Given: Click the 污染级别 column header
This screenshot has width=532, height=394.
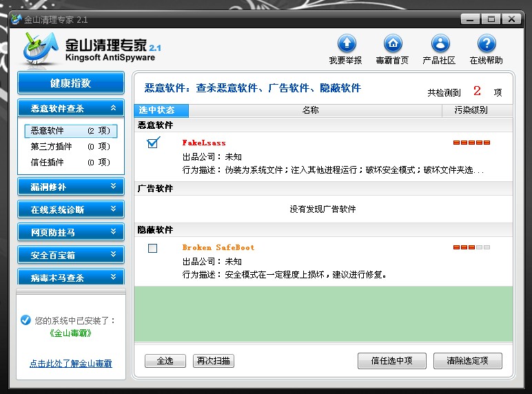Looking at the screenshot, I should [477, 110].
